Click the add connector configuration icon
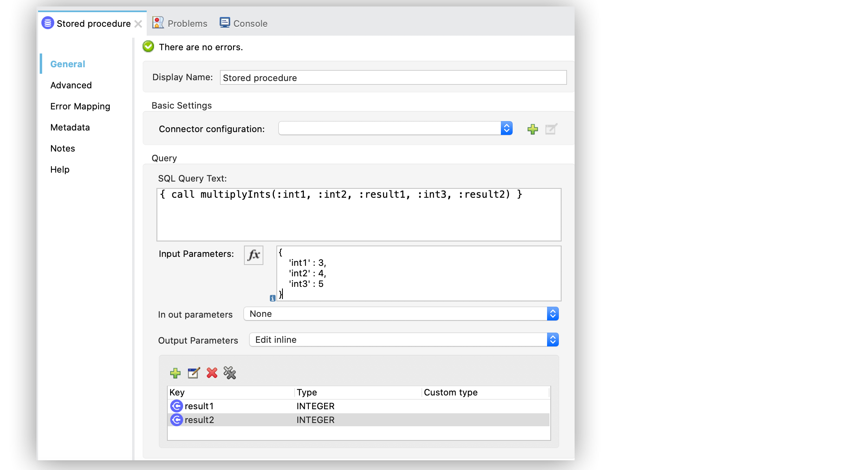Viewport: 868px width, 470px height. pyautogui.click(x=532, y=128)
